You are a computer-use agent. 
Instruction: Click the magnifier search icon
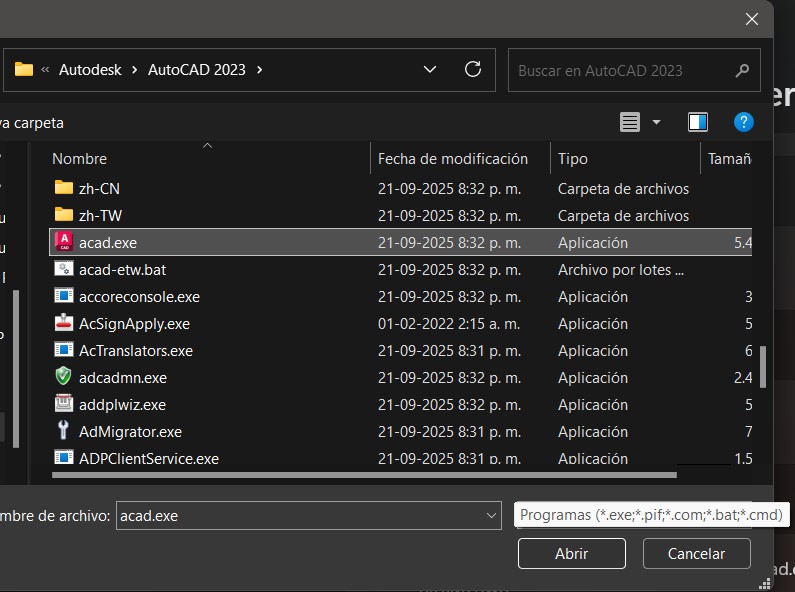pyautogui.click(x=742, y=70)
